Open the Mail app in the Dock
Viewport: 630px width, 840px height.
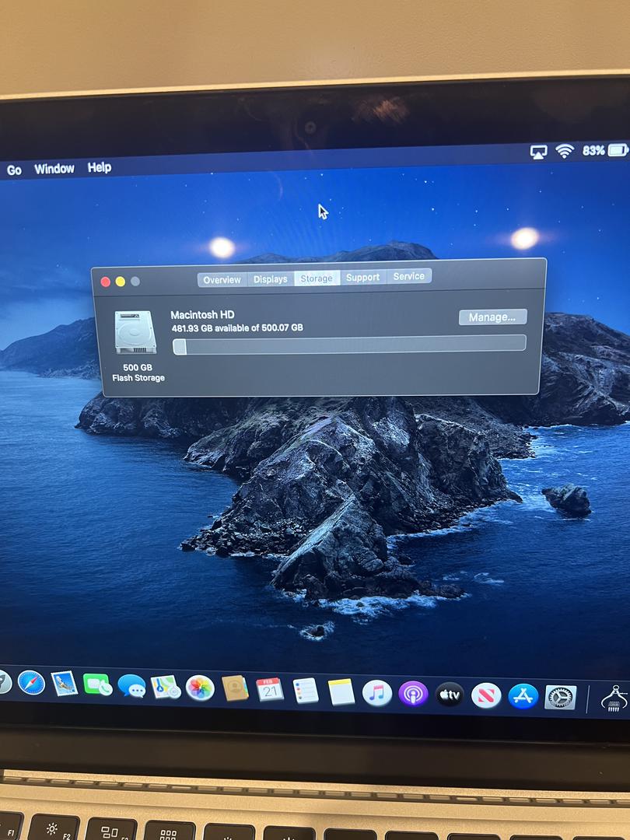[x=65, y=684]
